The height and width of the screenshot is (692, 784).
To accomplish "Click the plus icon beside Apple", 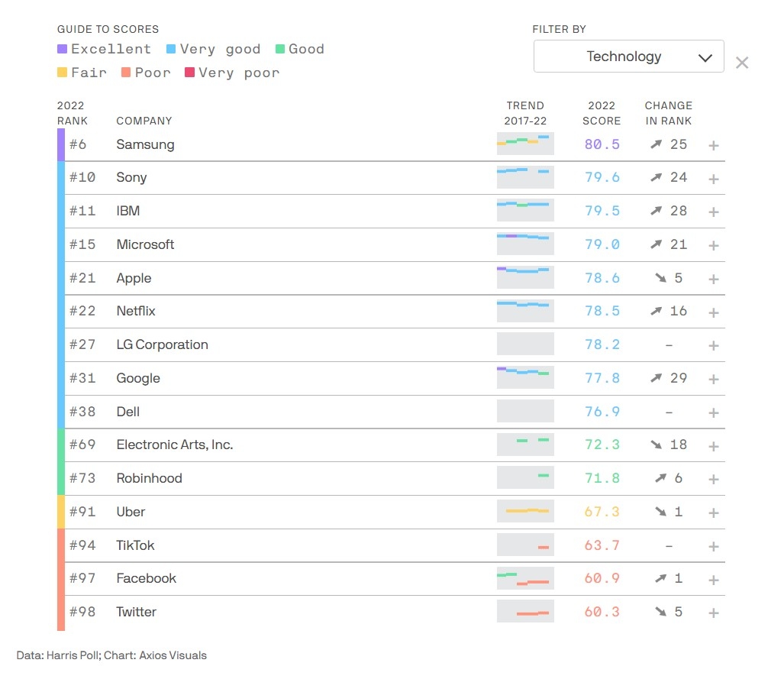I will (x=713, y=278).
